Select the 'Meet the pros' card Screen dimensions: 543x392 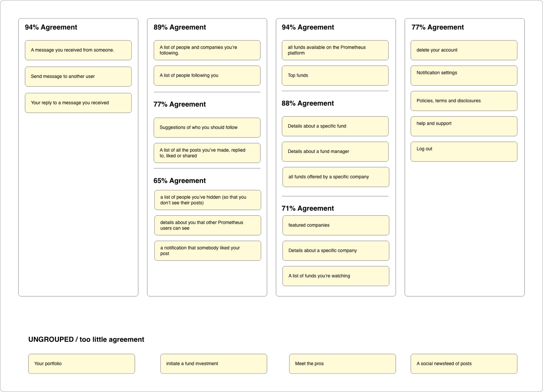point(342,364)
